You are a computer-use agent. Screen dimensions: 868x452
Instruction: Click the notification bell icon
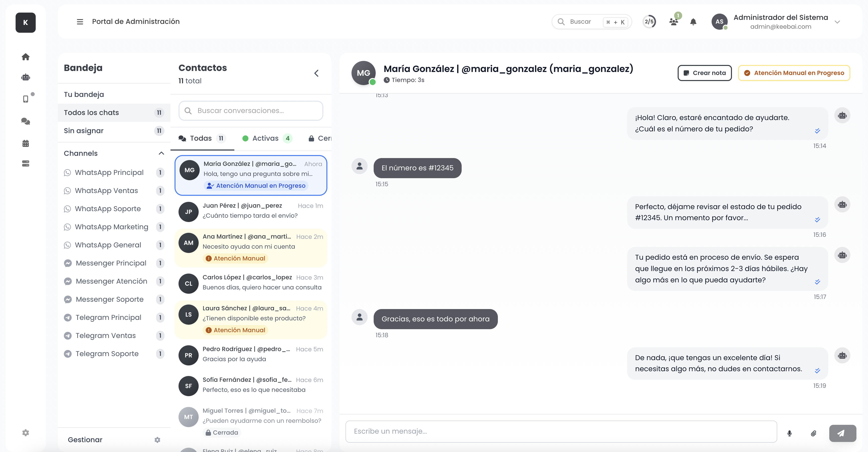pos(693,22)
